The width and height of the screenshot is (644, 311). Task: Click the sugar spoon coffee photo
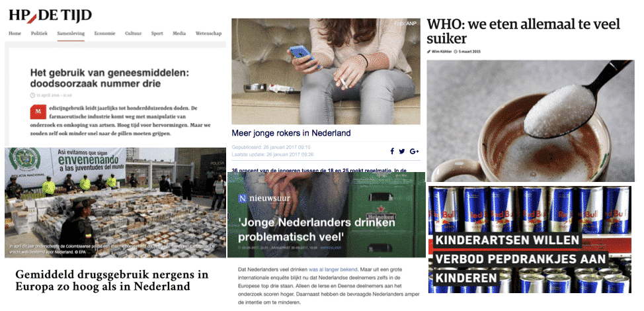point(530,121)
